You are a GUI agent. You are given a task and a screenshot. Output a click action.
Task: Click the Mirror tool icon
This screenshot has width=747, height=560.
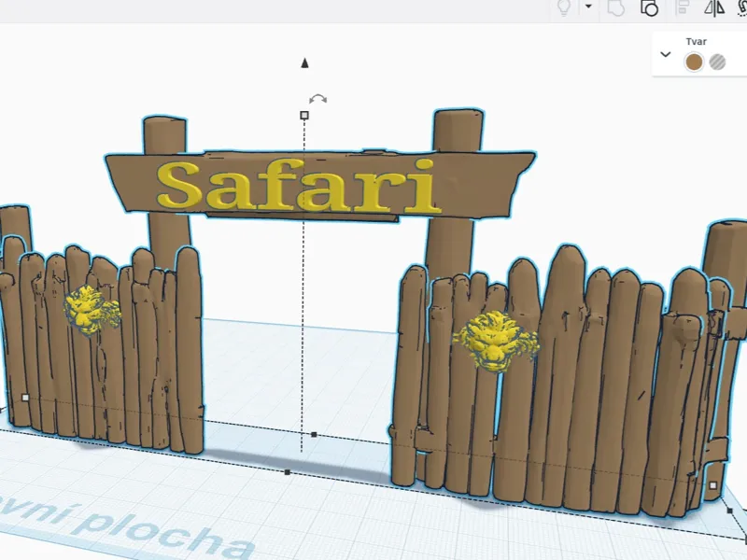pyautogui.click(x=714, y=7)
